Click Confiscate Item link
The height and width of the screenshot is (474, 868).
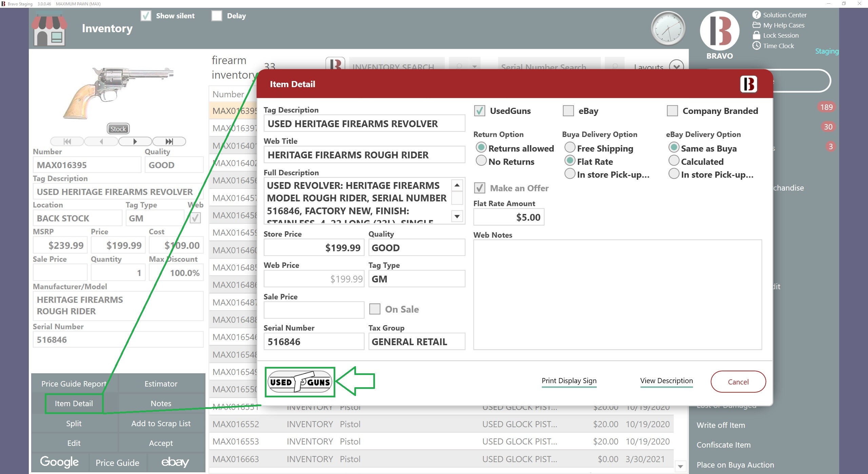point(724,445)
